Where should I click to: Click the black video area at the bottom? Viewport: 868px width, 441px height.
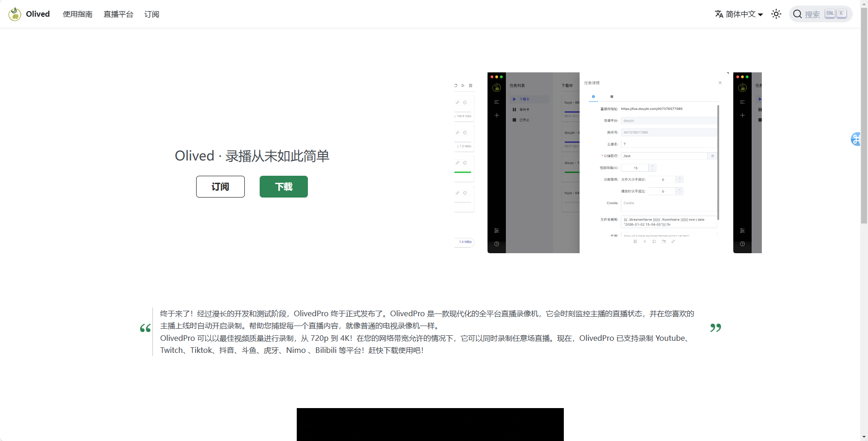430,424
